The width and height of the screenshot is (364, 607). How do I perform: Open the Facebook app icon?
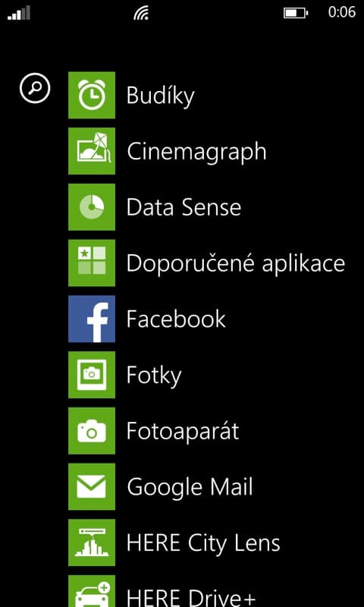coord(92,319)
